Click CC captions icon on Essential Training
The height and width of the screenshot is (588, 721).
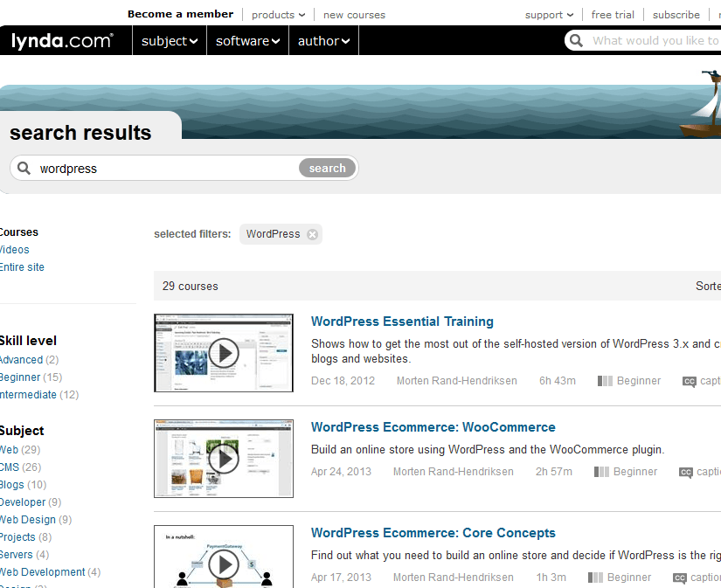(x=690, y=382)
